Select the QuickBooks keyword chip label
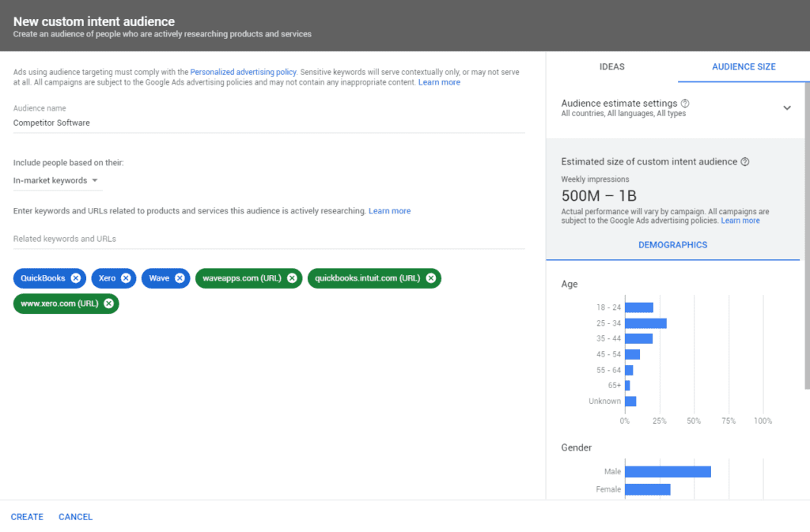Image resolution: width=810 pixels, height=532 pixels. coord(43,278)
